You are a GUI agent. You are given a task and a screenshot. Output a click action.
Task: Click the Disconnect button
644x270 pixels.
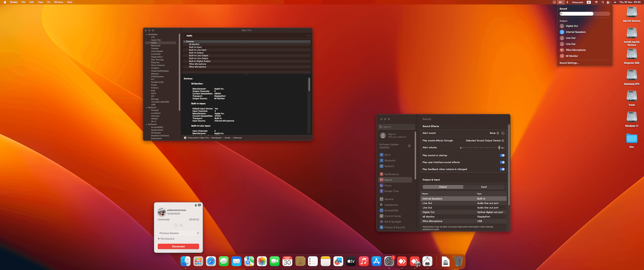pyautogui.click(x=178, y=246)
